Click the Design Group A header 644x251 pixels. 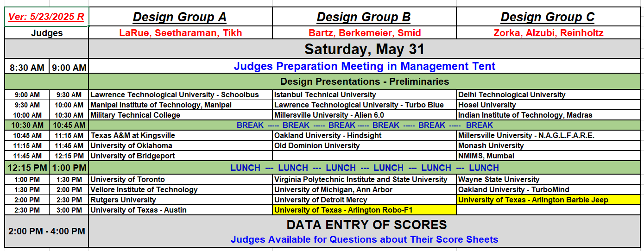(180, 17)
